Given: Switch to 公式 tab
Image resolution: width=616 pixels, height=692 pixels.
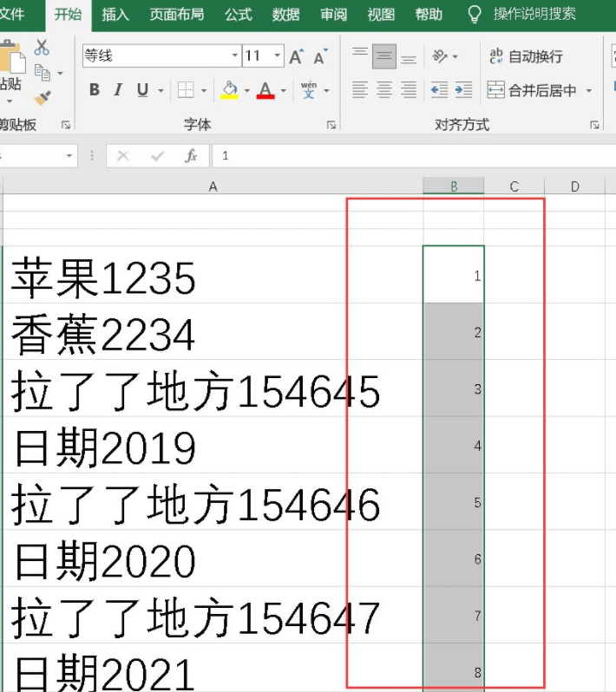Looking at the screenshot, I should click(239, 15).
